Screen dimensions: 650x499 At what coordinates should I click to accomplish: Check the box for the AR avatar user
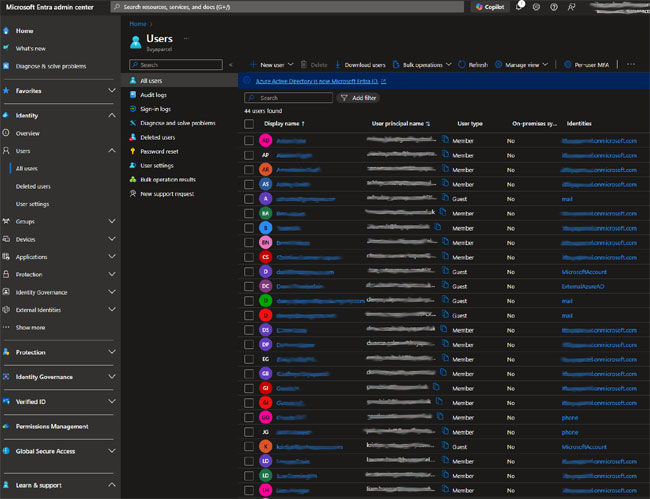[x=249, y=170]
